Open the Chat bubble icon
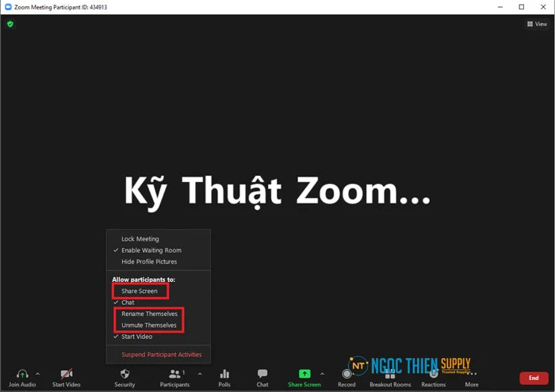The image size is (555, 392). [262, 374]
